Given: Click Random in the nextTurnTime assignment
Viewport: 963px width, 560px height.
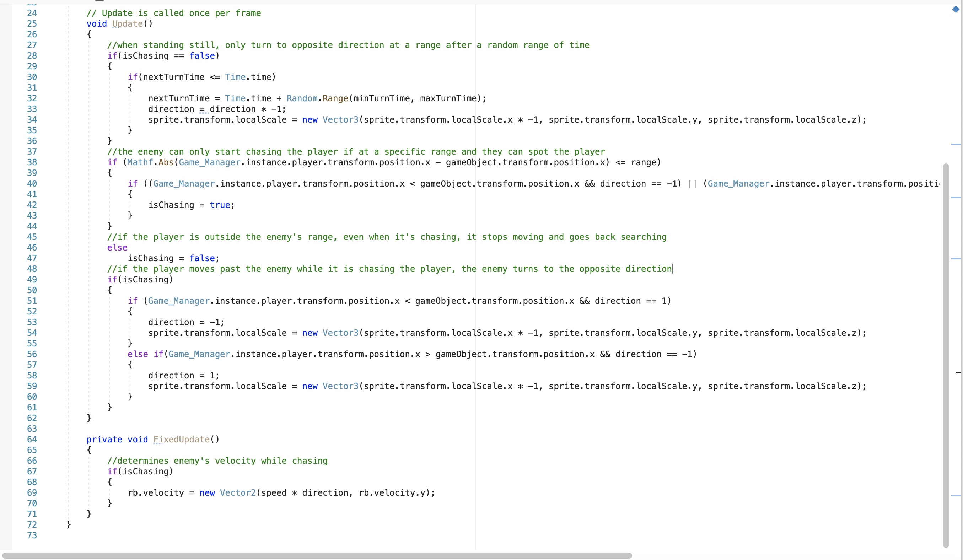Looking at the screenshot, I should [x=301, y=98].
